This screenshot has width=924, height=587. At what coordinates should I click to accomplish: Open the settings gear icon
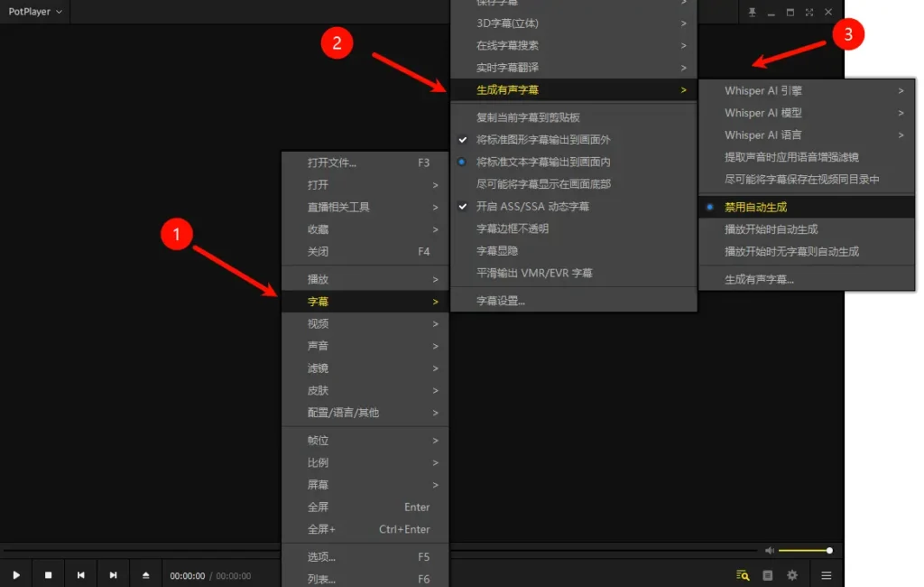tap(792, 575)
